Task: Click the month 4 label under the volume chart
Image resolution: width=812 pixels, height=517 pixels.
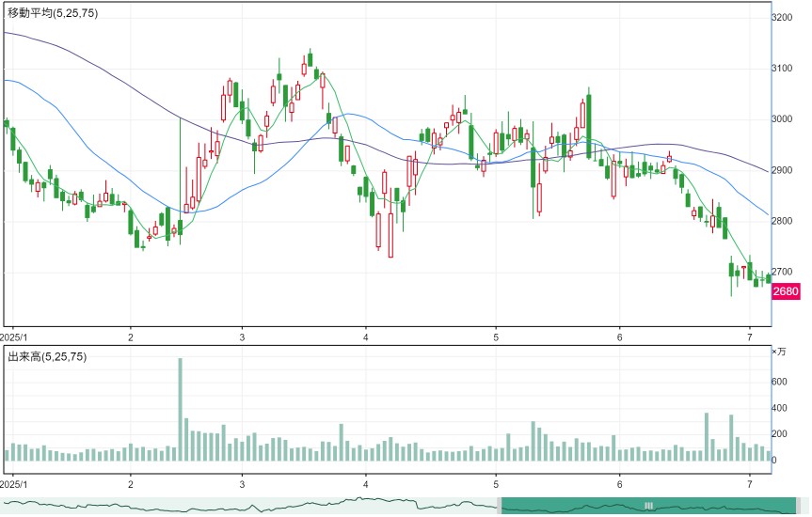Action: 366,485
